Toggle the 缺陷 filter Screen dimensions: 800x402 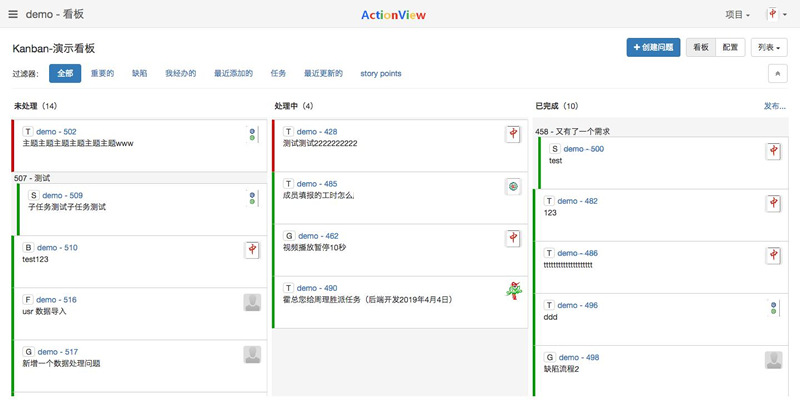(139, 74)
